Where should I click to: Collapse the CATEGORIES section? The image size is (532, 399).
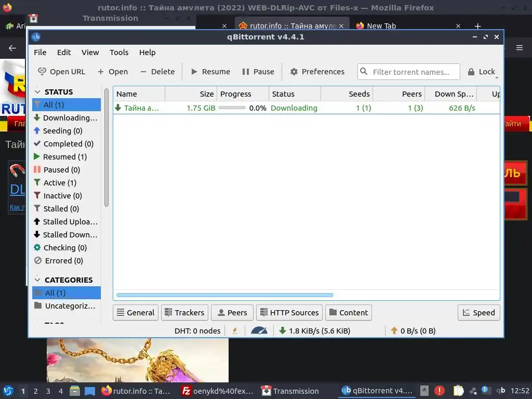(37, 280)
